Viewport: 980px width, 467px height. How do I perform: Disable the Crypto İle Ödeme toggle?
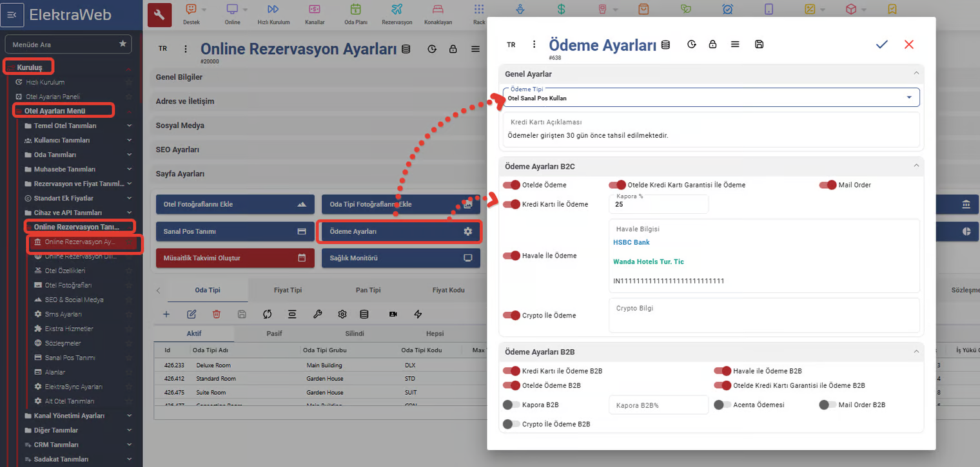tap(512, 316)
